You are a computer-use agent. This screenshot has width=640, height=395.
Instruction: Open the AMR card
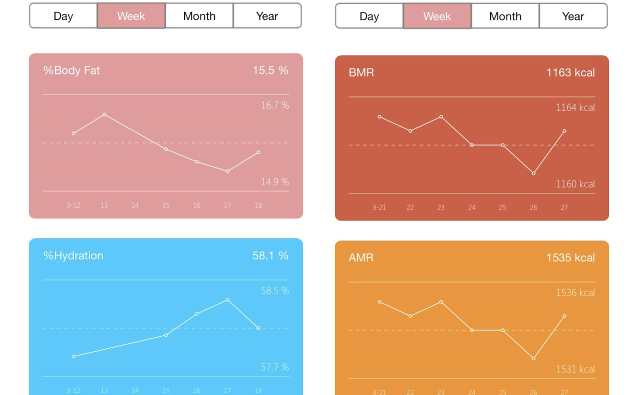pos(472,318)
